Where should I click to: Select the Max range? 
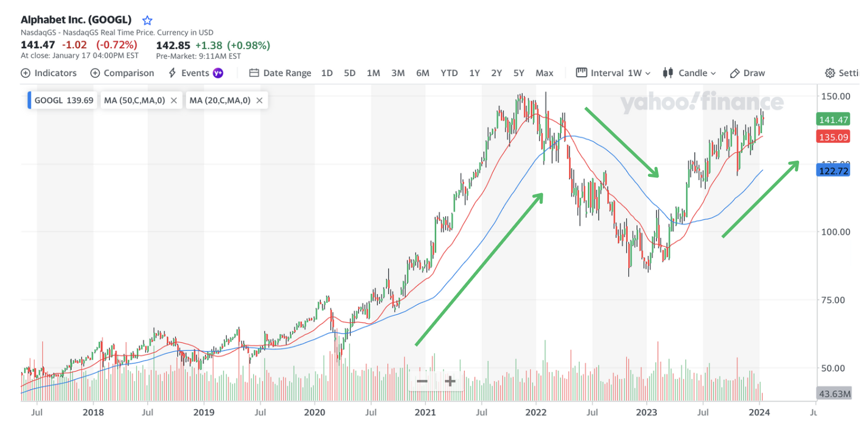click(x=544, y=73)
